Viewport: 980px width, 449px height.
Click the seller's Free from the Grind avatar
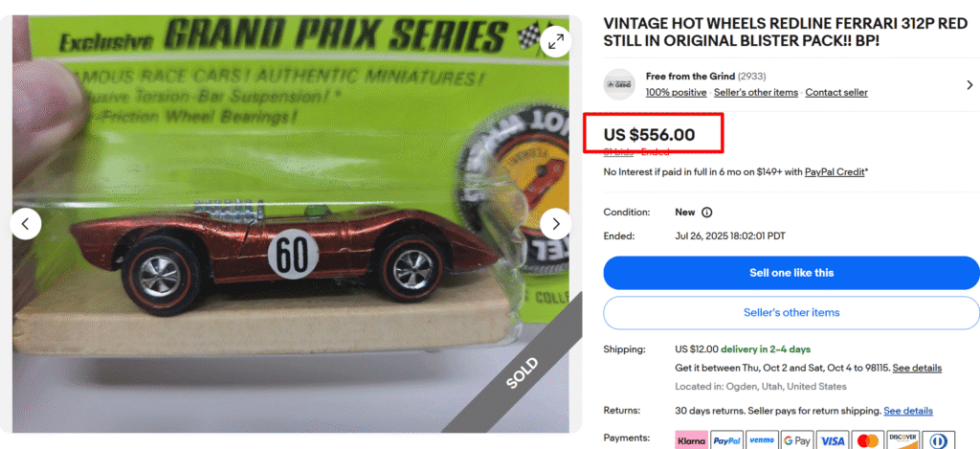(619, 84)
